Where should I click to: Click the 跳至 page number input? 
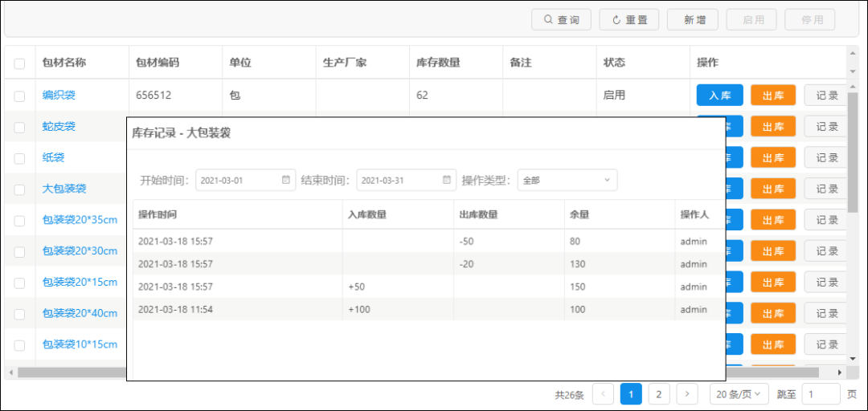821,394
